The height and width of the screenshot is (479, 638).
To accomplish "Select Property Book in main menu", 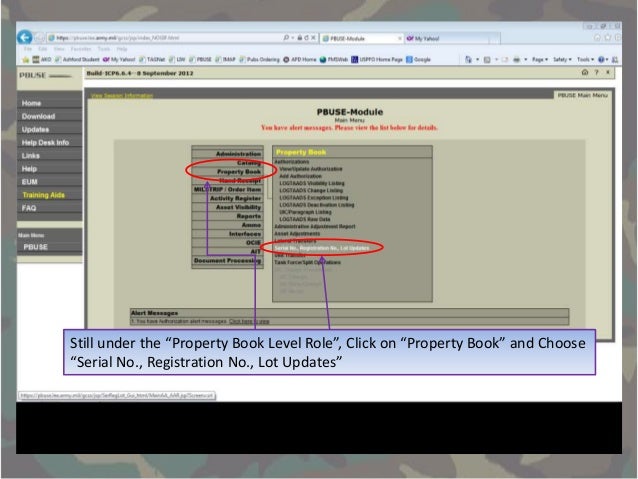I will point(227,172).
